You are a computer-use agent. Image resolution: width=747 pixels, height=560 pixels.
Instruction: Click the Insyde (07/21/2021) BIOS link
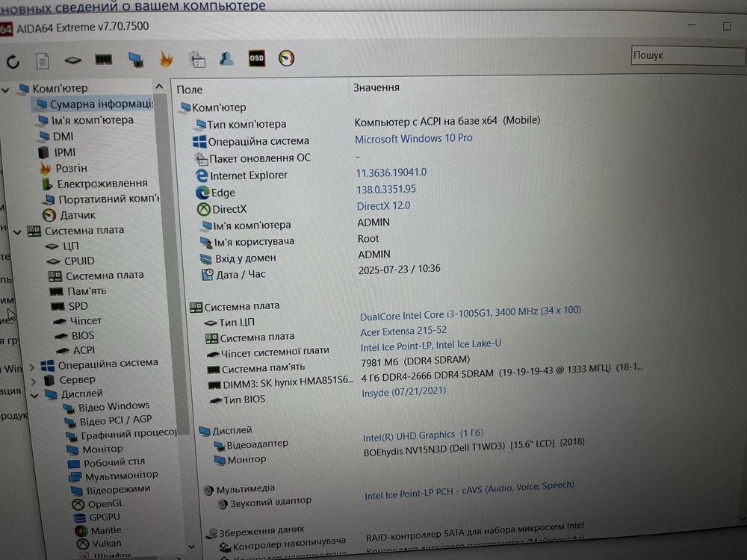click(404, 392)
